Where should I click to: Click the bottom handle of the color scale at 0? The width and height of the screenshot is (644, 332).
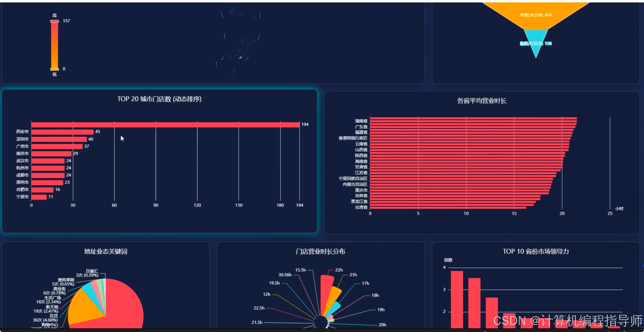tap(54, 69)
